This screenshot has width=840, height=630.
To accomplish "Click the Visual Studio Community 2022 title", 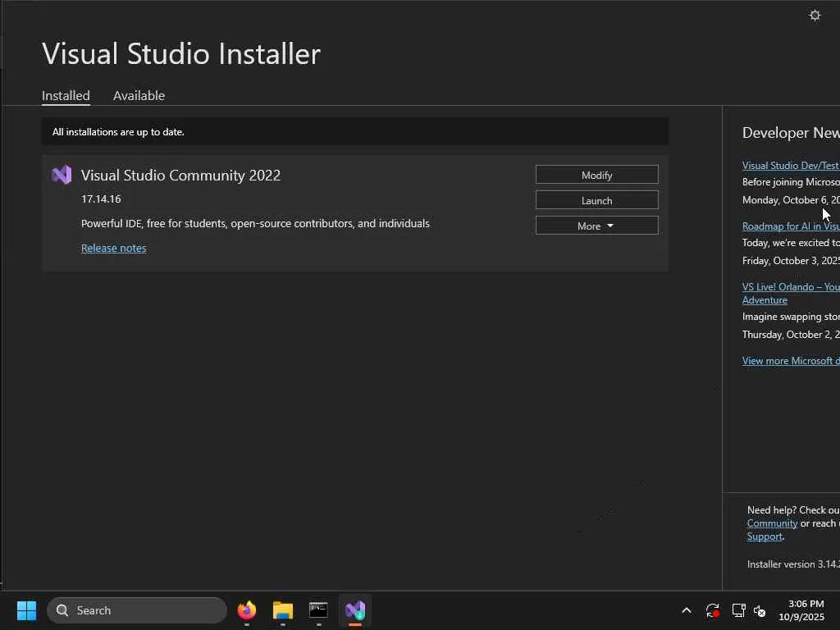I will pos(180,176).
